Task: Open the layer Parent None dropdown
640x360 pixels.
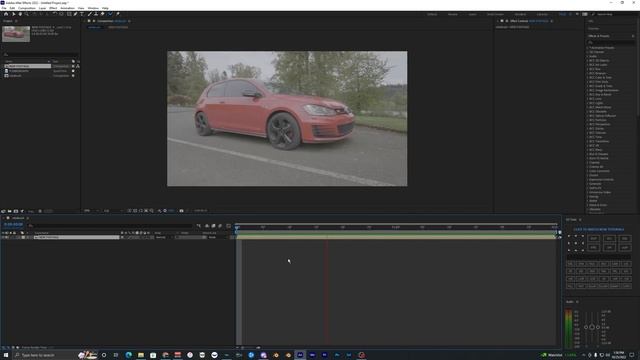Action: [215, 237]
